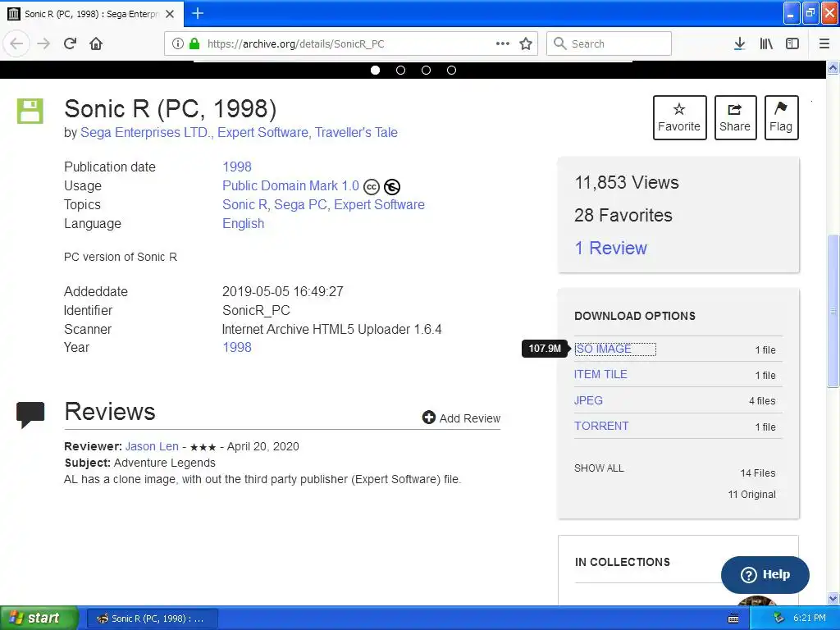
Task: Open the Firefox hamburger menu
Action: [x=824, y=43]
